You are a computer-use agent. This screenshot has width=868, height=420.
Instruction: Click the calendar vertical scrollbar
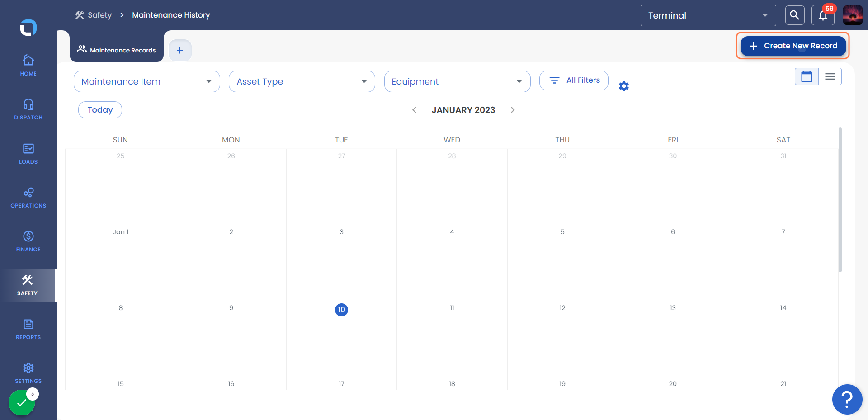[x=840, y=200]
